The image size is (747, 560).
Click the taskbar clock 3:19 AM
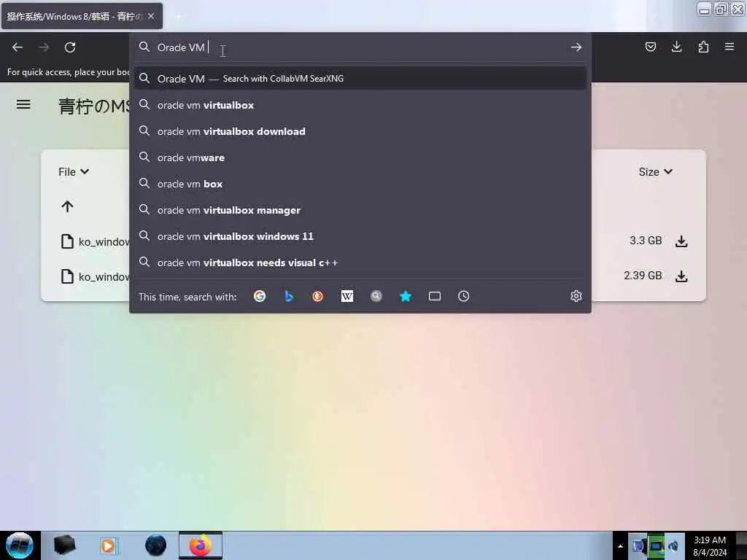coord(710,546)
